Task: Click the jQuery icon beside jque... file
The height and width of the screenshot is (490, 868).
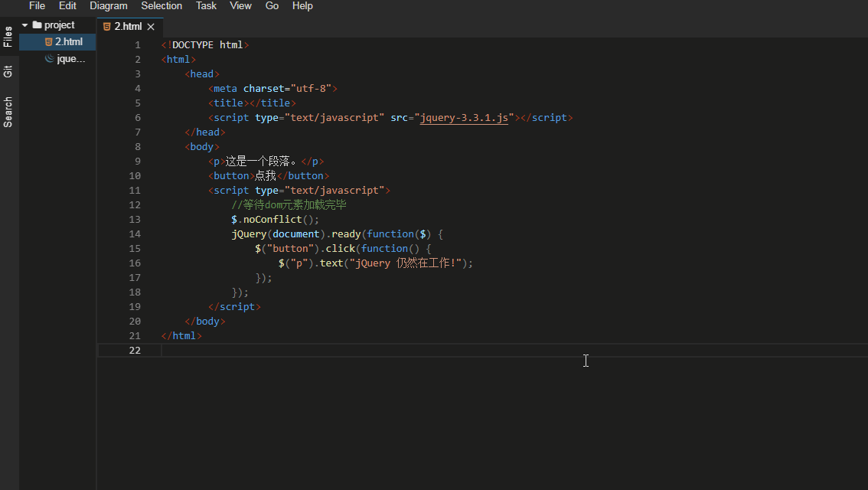Action: click(x=49, y=58)
